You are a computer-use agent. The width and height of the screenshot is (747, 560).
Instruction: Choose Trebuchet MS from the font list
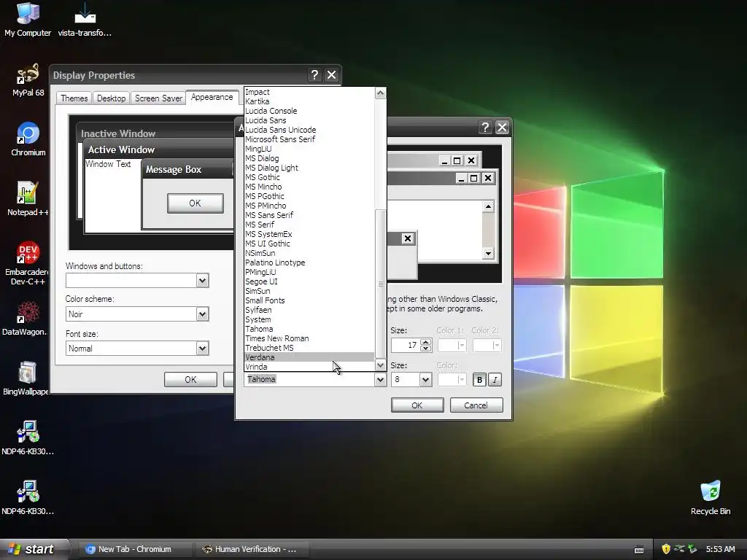[309, 348]
